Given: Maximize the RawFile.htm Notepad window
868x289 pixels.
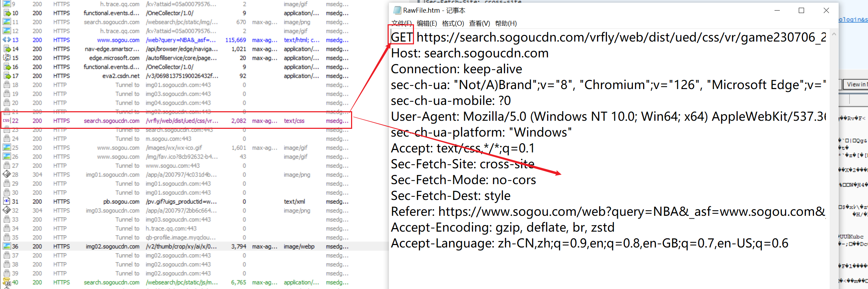Looking at the screenshot, I should [801, 11].
